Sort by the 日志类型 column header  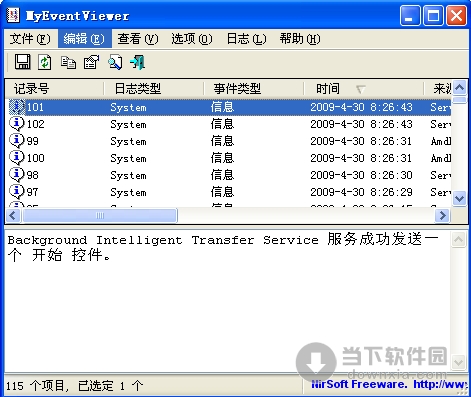154,89
